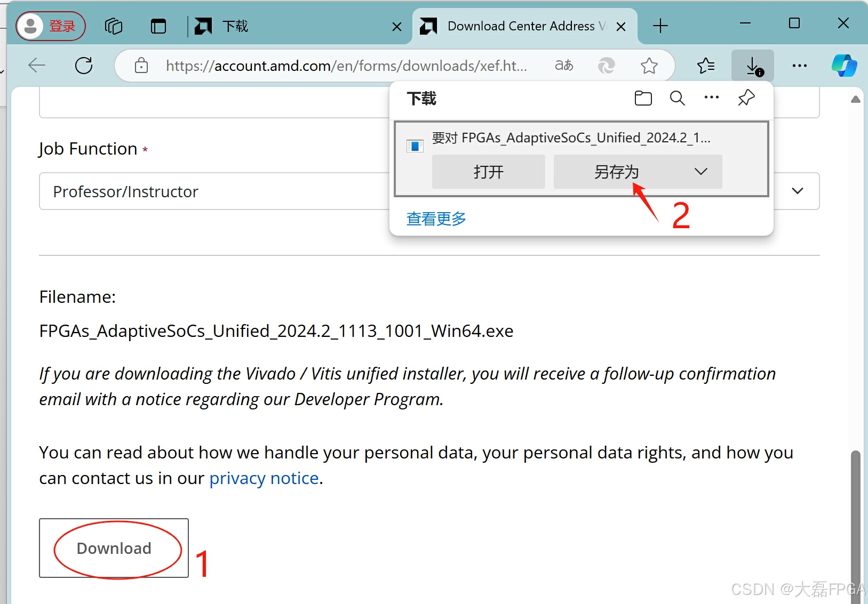Open the browser Settings and more menu

pyautogui.click(x=800, y=66)
